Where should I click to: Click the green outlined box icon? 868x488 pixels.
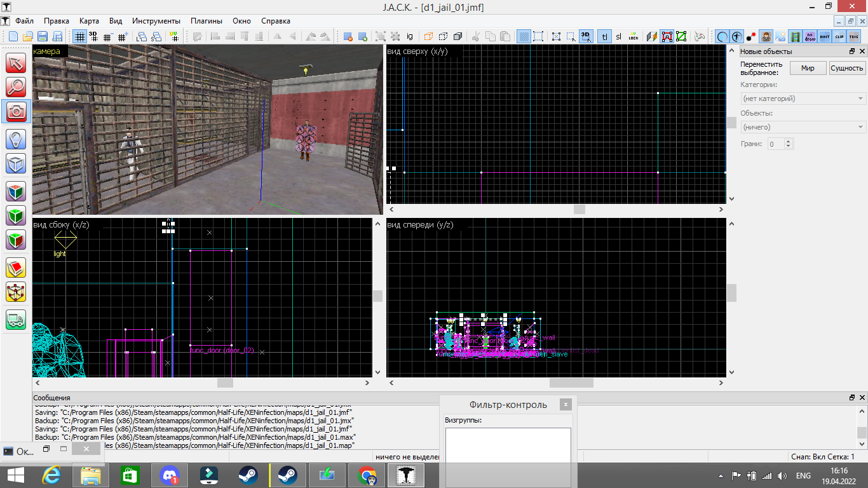click(681, 36)
